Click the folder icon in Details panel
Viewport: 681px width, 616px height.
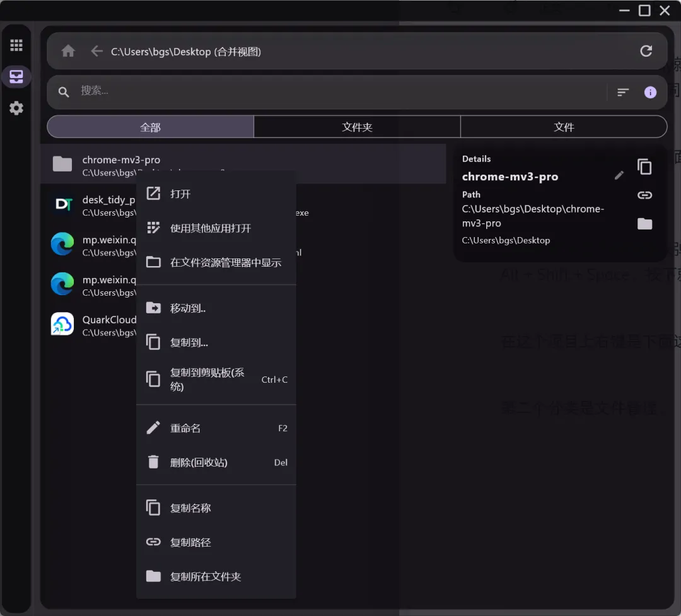coord(644,224)
